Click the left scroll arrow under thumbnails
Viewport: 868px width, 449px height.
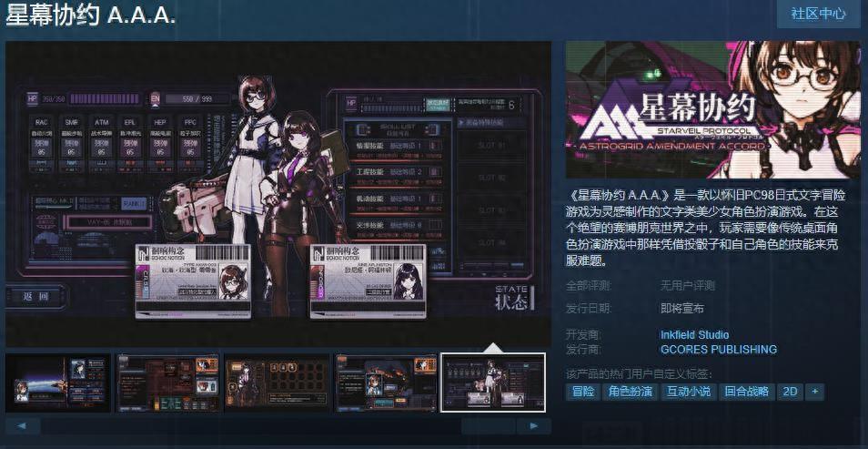[23, 425]
